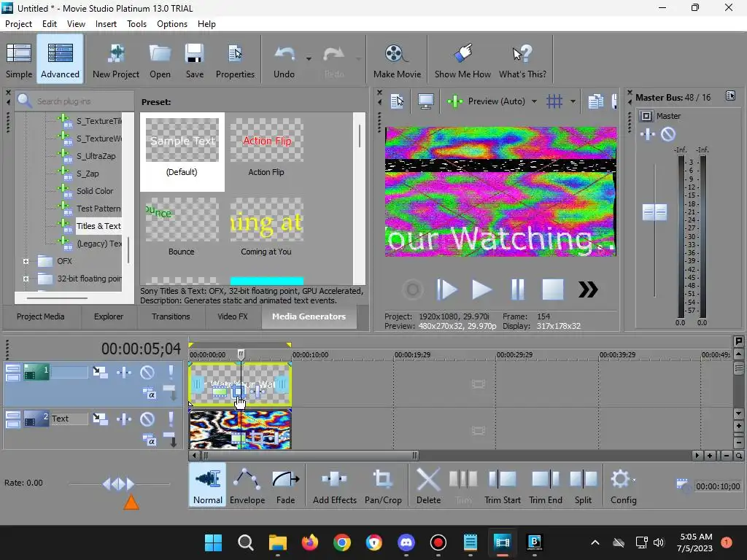The image size is (747, 560).
Task: Solo video track 1
Action: point(171,372)
